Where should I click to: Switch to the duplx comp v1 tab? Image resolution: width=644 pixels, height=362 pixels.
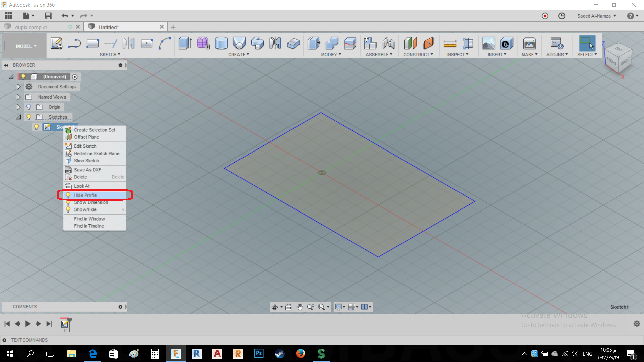(31, 27)
